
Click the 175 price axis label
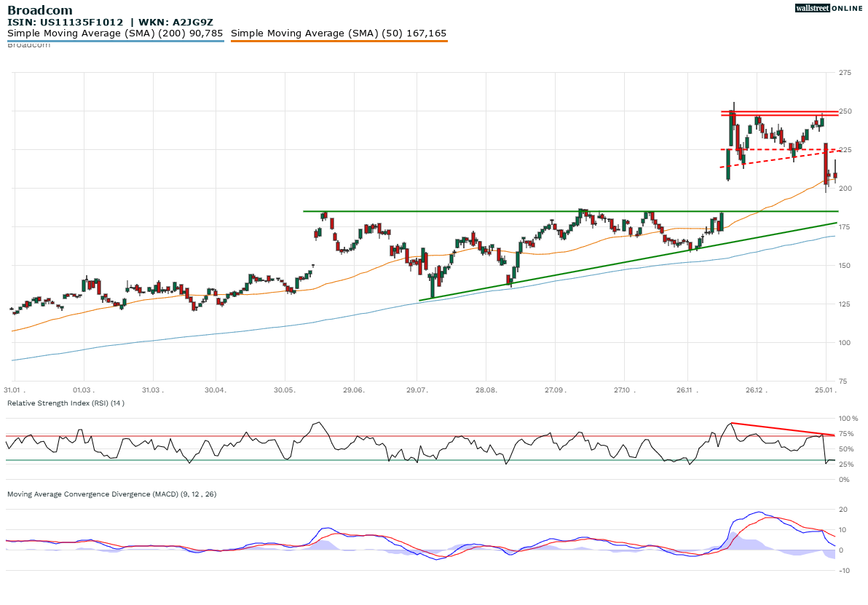click(845, 227)
